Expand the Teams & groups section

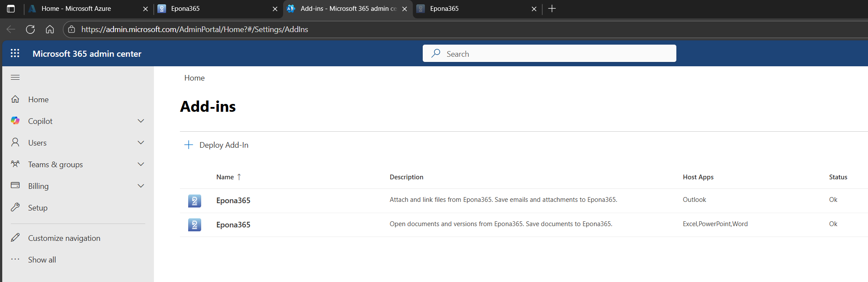click(140, 164)
